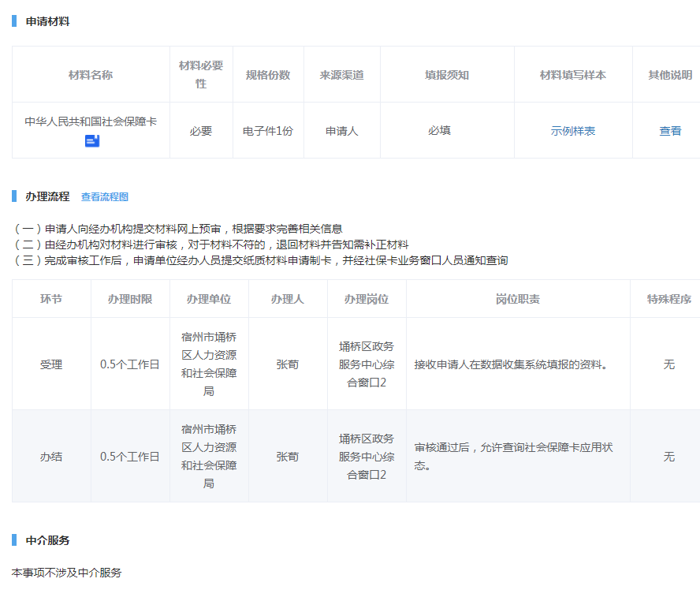This screenshot has width=700, height=616.
Task: Open the 查看流程图 flowchart link
Action: [x=105, y=197]
